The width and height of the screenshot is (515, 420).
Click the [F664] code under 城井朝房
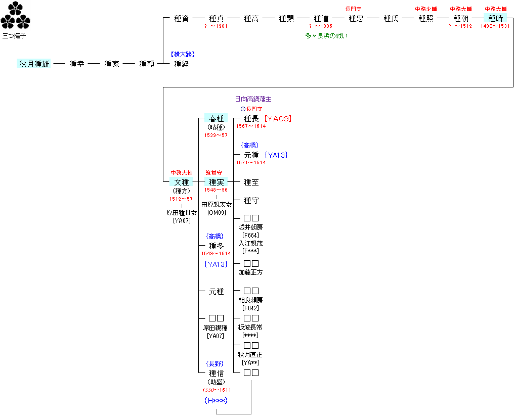tap(251, 236)
